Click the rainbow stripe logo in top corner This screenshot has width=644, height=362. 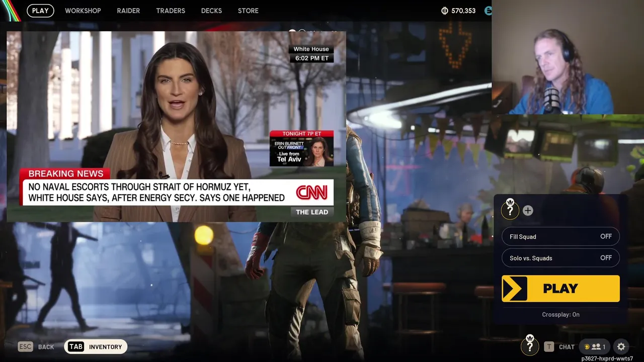(x=10, y=10)
